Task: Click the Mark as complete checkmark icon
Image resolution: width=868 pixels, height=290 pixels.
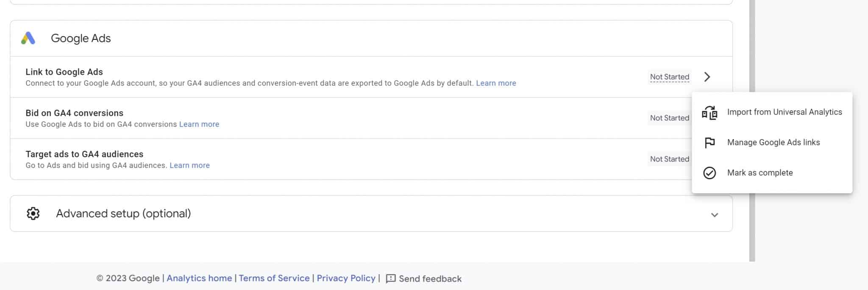Action: point(709,173)
